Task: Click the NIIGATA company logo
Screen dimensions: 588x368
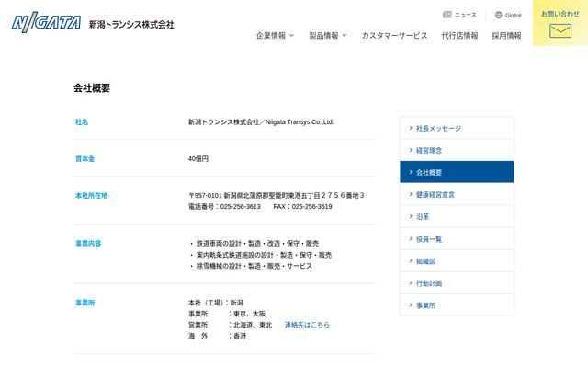Action: 46,22
